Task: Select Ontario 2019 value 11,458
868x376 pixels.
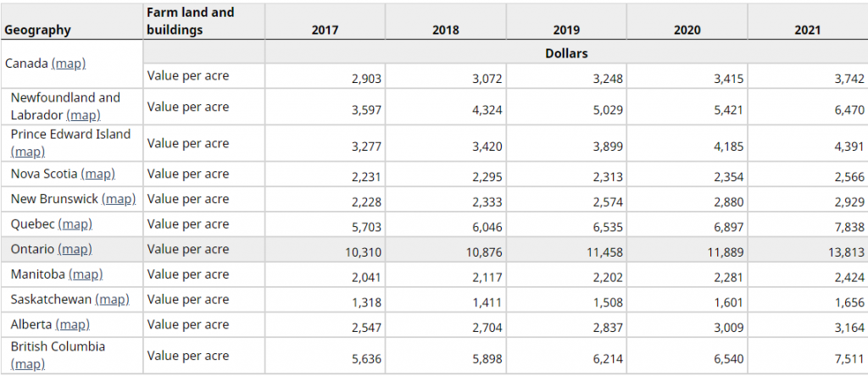Action: point(604,252)
